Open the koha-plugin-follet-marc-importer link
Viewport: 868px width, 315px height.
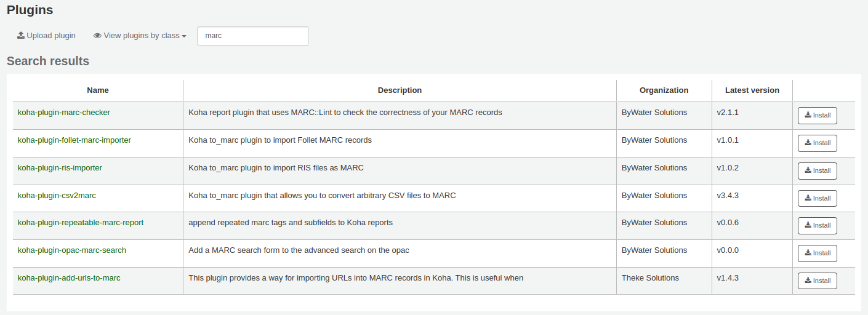point(74,140)
